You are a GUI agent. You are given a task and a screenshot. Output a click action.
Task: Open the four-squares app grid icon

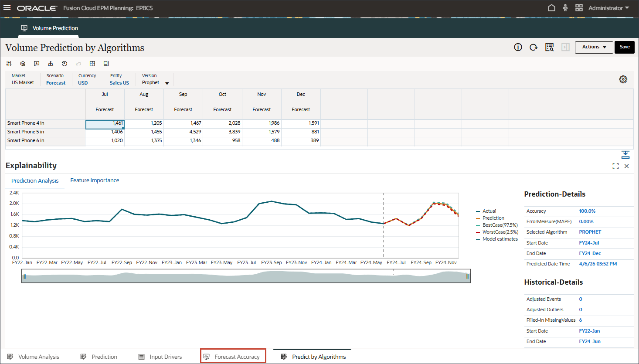tap(579, 8)
